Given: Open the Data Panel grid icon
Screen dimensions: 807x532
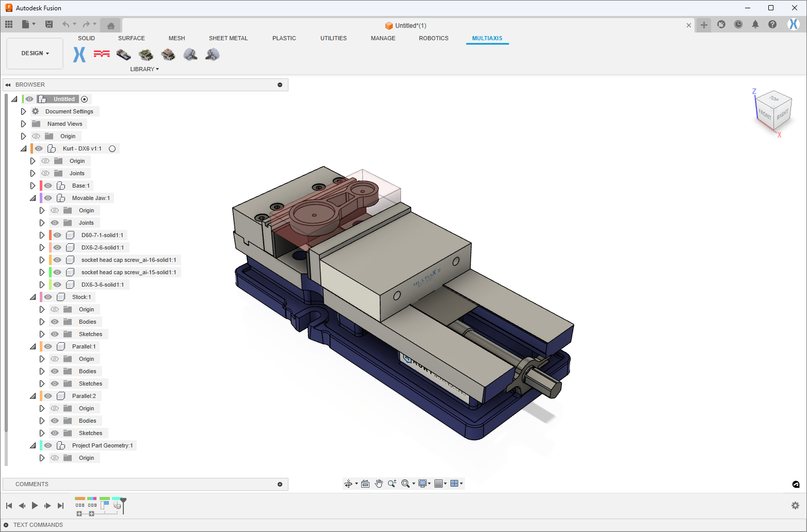Looking at the screenshot, I should (x=9, y=24).
